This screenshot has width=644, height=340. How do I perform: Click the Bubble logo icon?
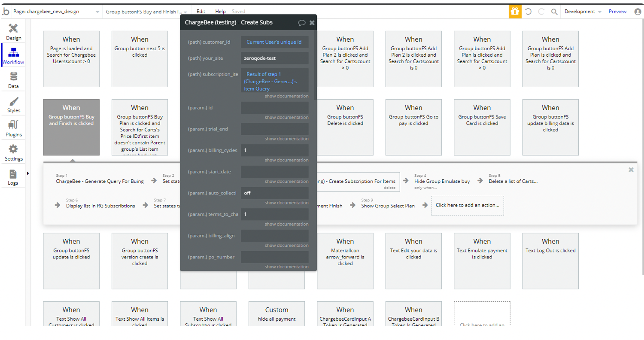[5, 12]
